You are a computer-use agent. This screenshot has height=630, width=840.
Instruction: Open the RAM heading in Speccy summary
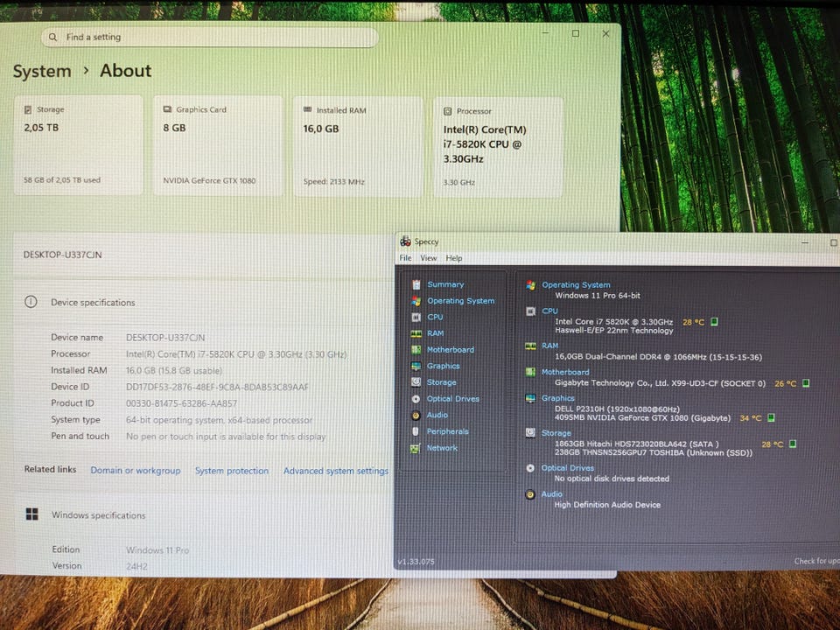pyautogui.click(x=549, y=346)
